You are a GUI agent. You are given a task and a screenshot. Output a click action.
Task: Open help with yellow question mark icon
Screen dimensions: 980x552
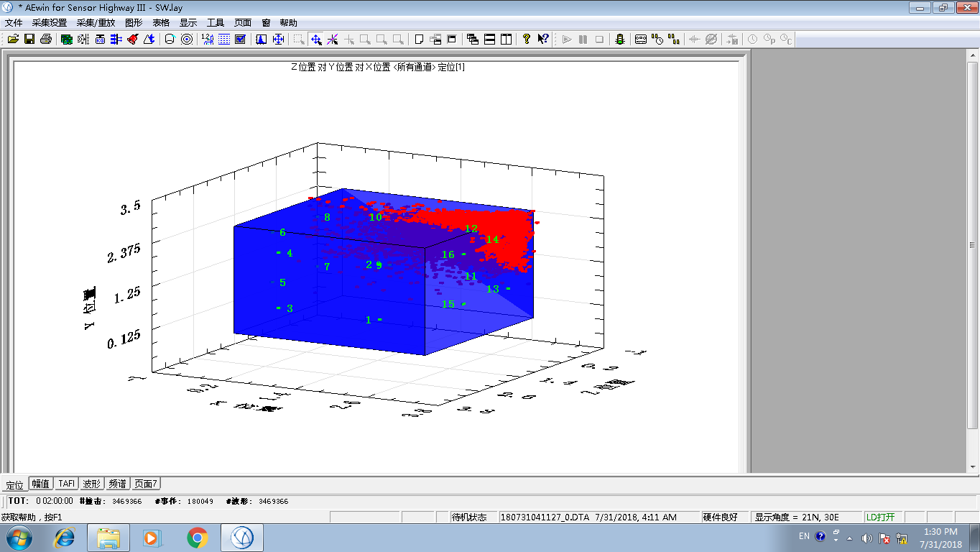(x=526, y=39)
